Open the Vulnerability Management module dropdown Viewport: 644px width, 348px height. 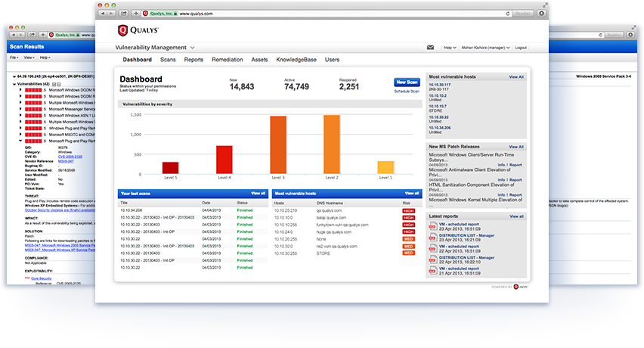[155, 48]
